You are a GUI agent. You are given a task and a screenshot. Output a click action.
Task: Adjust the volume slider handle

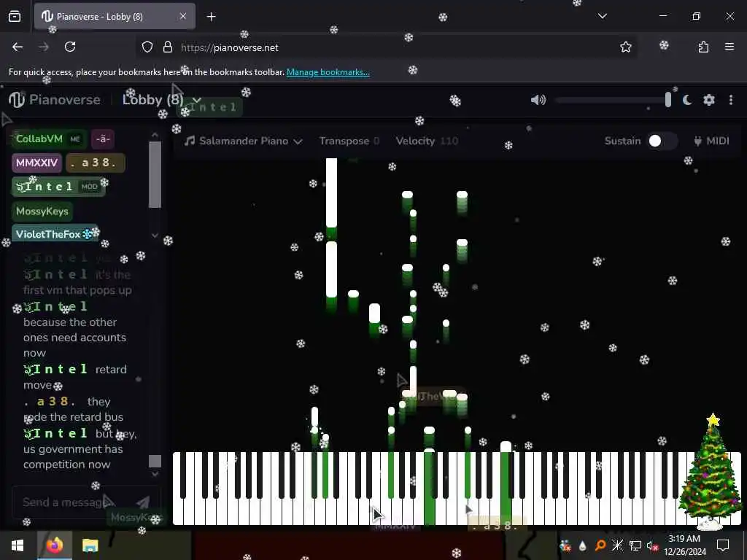[668, 99]
